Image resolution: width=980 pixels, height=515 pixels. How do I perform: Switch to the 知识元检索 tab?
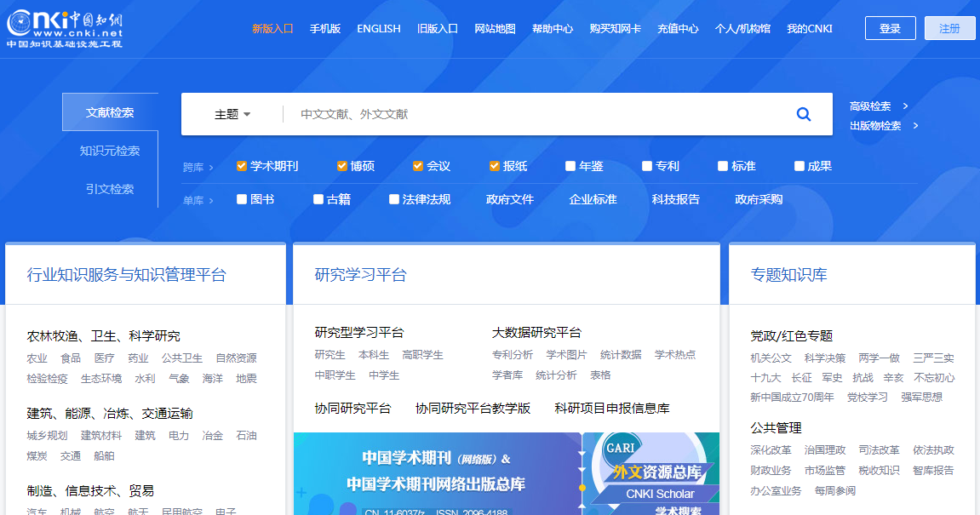point(110,151)
